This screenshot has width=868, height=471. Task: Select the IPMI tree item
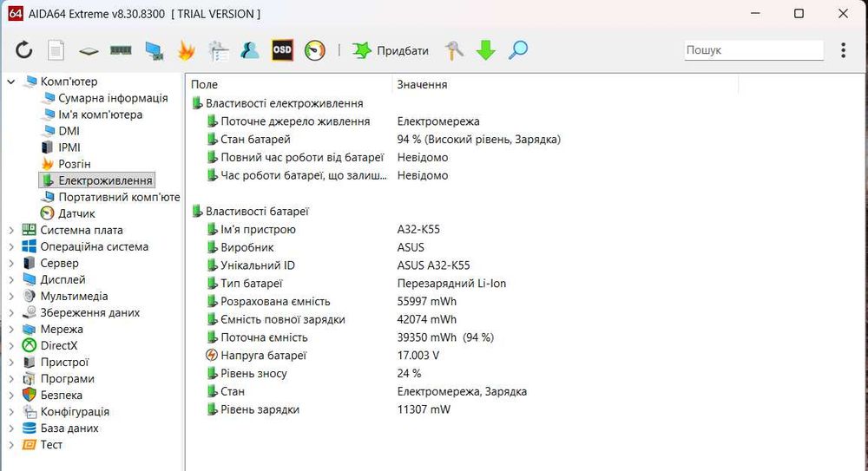pos(69,147)
